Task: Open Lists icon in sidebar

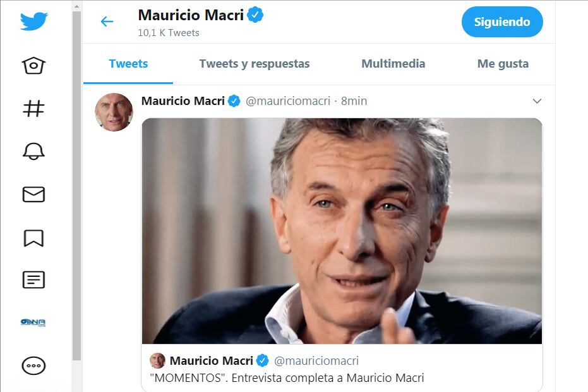Action: 33,280
